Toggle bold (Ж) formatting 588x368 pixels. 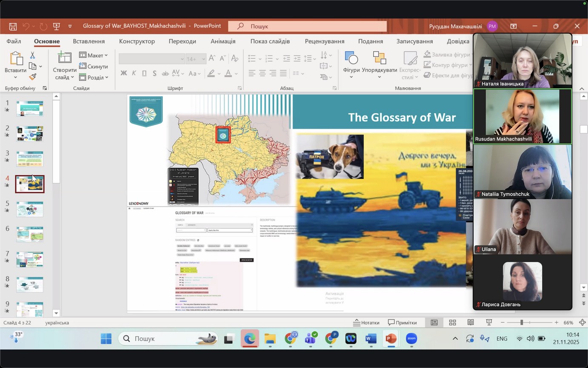124,73
